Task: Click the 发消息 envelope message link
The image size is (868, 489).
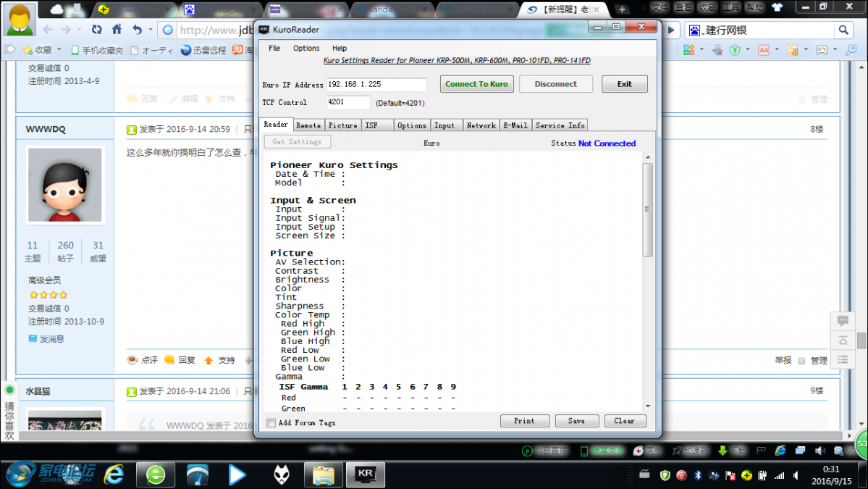Action: tap(46, 338)
